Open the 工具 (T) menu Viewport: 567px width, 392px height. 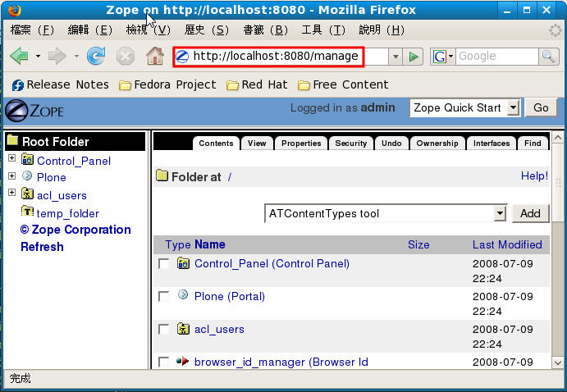pos(323,30)
